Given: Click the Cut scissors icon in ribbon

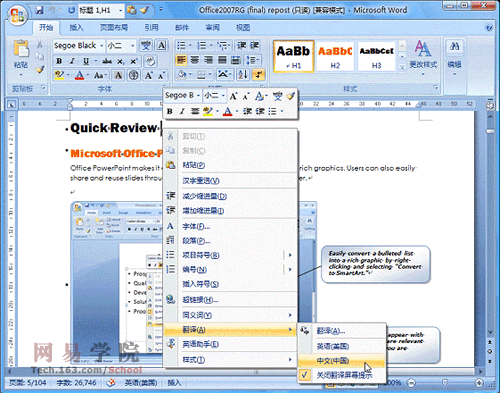Looking at the screenshot, I should [40, 44].
